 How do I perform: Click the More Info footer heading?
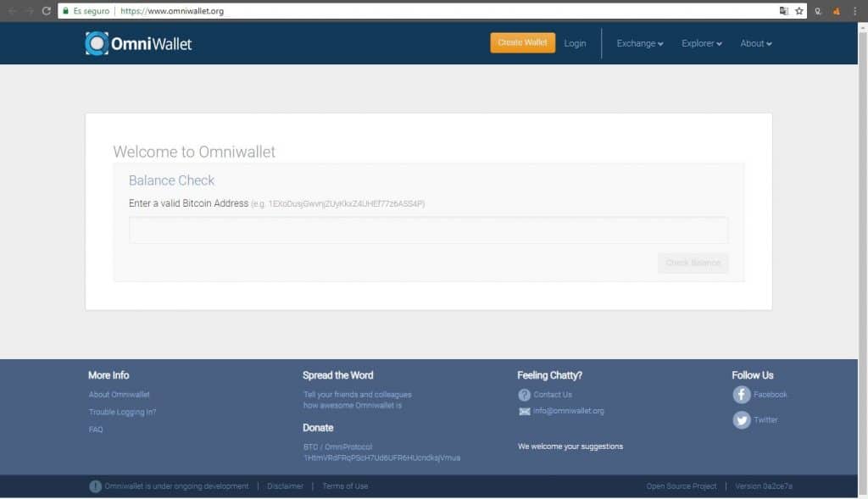tap(108, 375)
